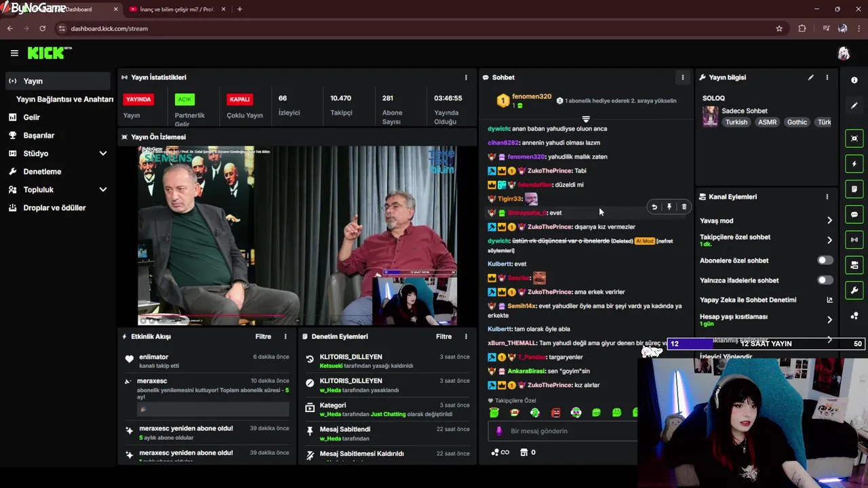Viewport: 868px width, 488px height.
Task: Select Yayın in the sidebar
Action: tap(58, 81)
